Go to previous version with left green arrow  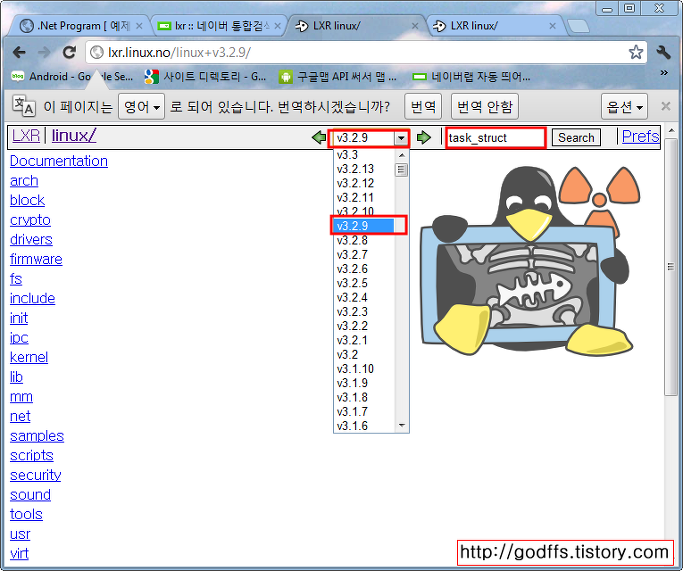coord(319,138)
